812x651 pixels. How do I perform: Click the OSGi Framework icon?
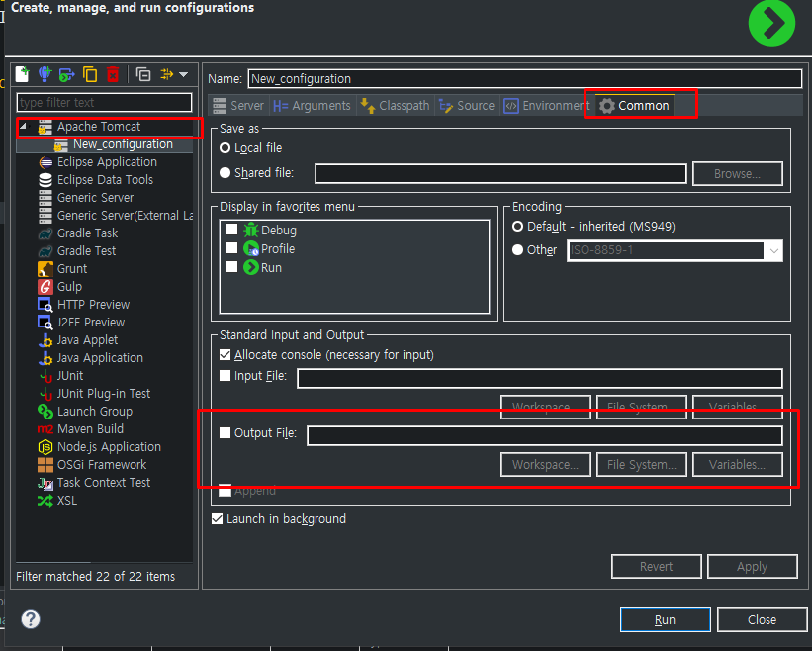45,465
